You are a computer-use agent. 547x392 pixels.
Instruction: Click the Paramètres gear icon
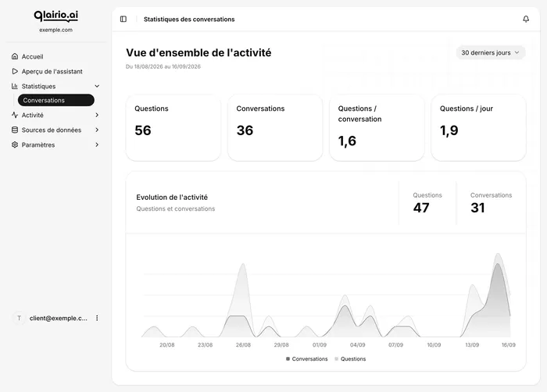[15, 144]
